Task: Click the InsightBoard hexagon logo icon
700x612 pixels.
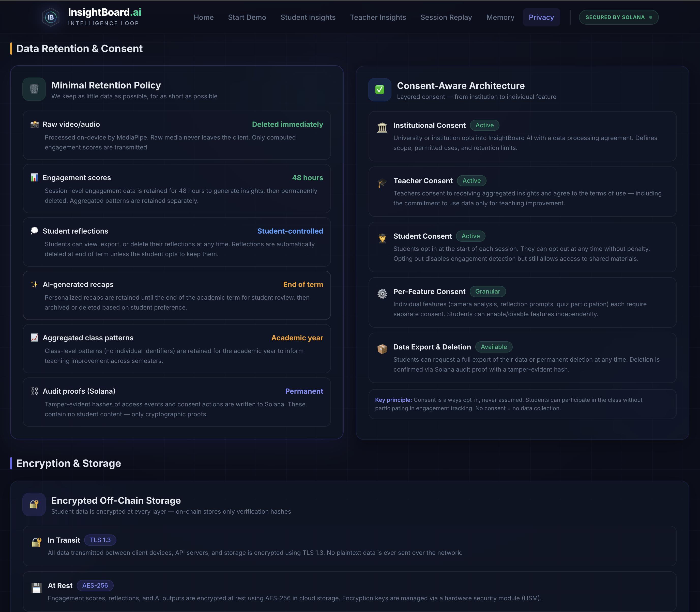Action: pos(51,17)
